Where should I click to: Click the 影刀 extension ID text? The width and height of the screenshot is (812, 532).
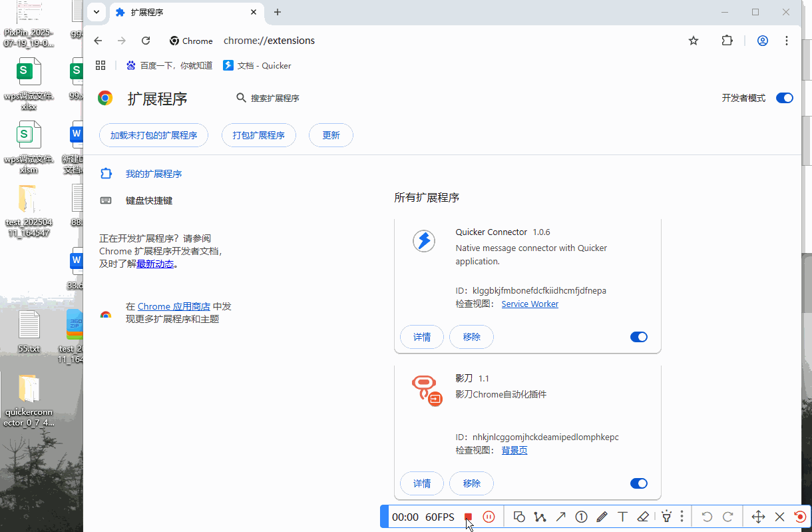coord(537,437)
